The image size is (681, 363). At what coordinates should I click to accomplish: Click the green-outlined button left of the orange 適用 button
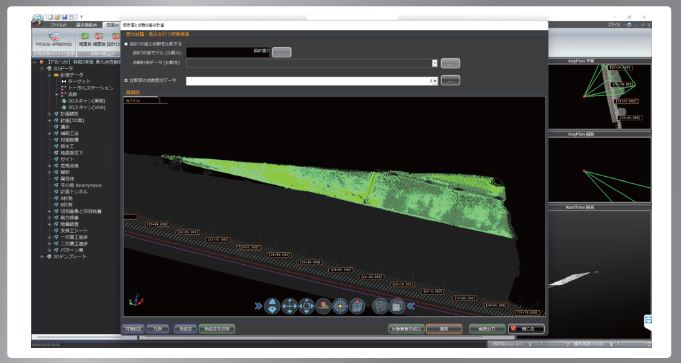point(406,329)
